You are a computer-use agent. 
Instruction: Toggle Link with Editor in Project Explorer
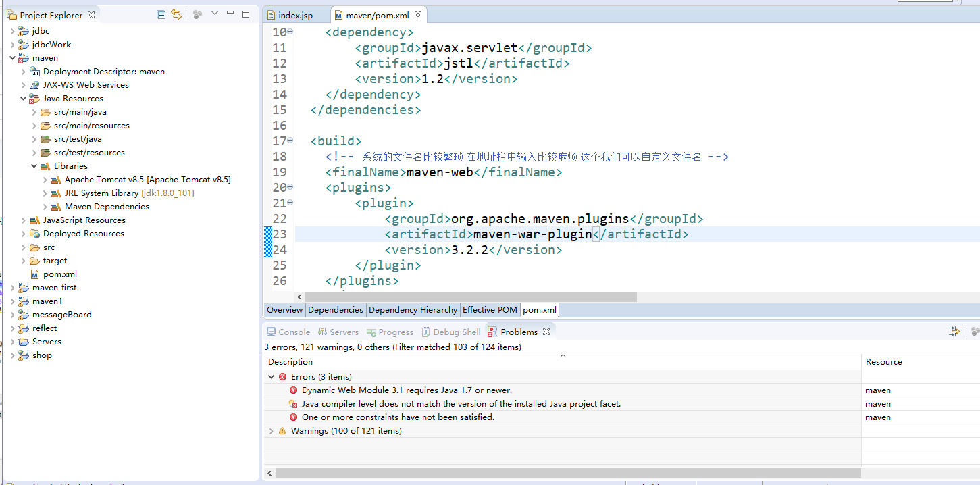click(x=176, y=14)
